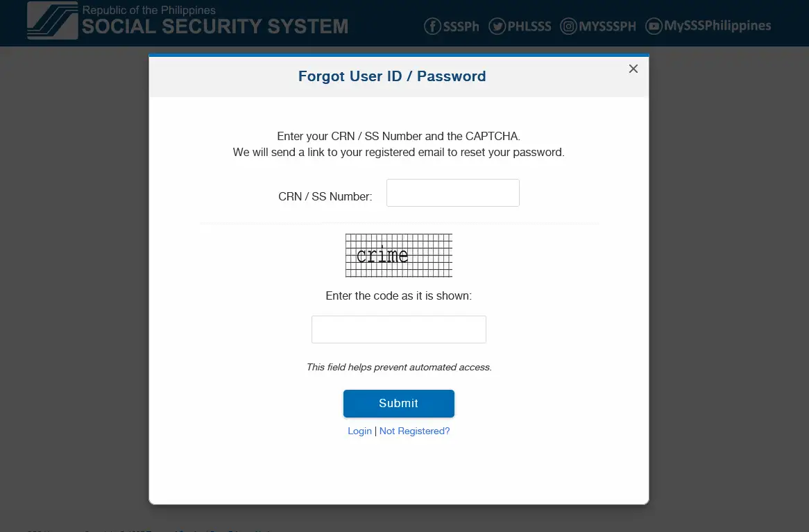Click the MySSSPhilippines header label

(x=716, y=26)
